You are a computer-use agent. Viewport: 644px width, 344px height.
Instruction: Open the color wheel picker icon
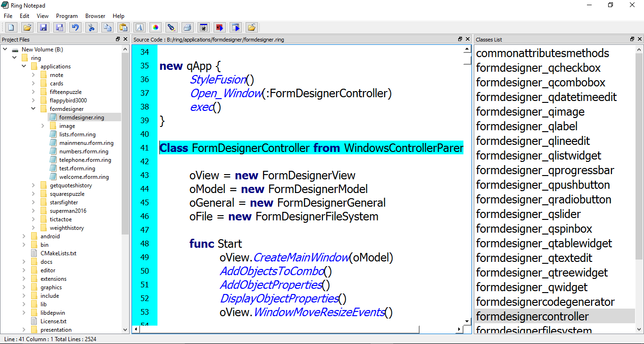pyautogui.click(x=155, y=27)
